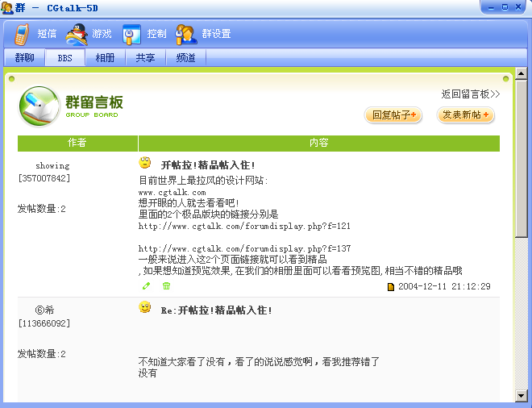The width and height of the screenshot is (532, 408).
Task: Click the 短信 toolbar label
Action: (47, 34)
